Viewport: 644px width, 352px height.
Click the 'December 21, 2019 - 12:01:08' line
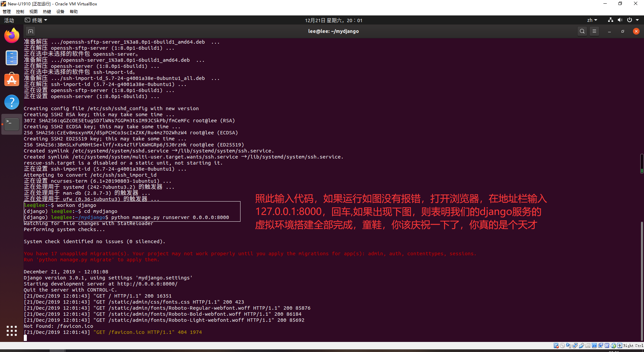[66, 272]
